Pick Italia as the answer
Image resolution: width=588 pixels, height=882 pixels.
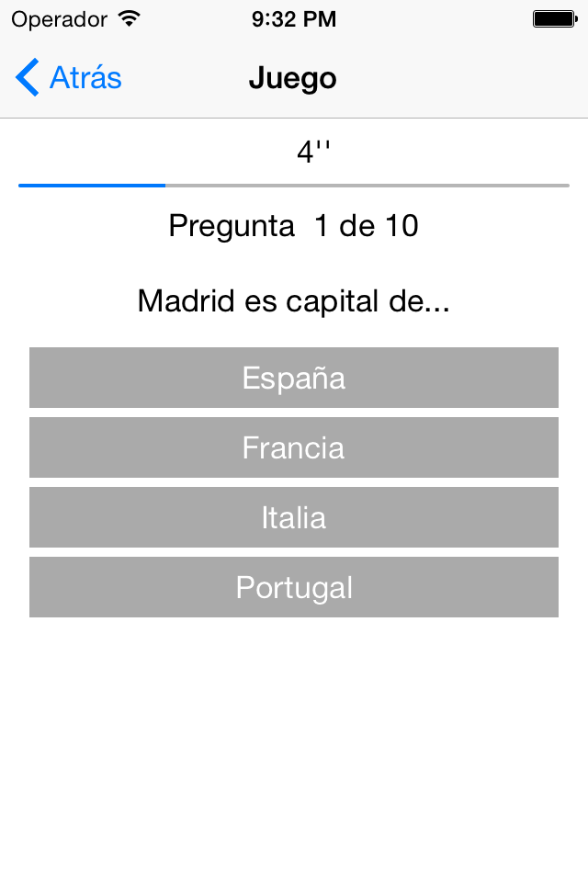(294, 517)
